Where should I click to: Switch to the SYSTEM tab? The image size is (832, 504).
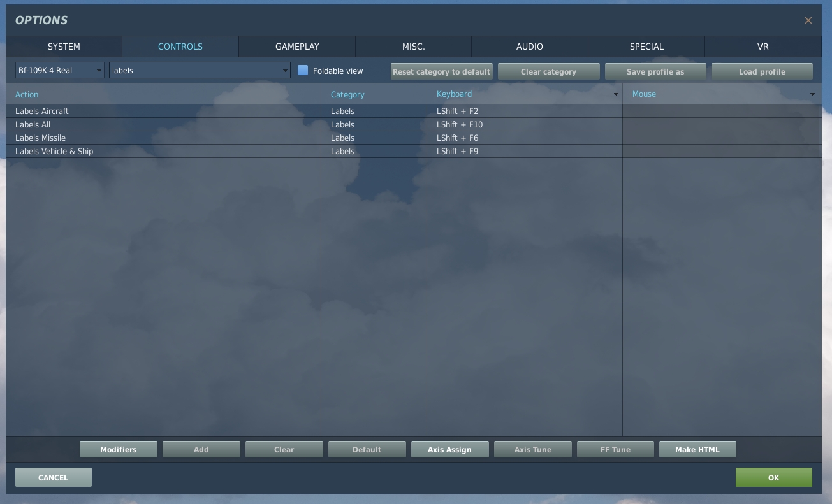click(64, 47)
